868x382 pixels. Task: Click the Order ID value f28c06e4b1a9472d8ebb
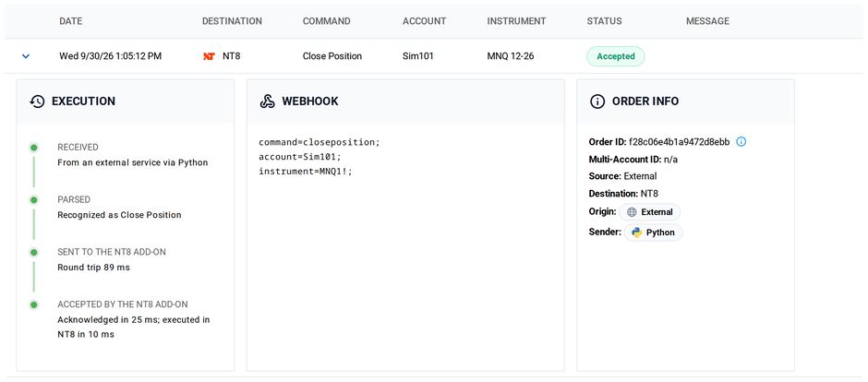click(680, 142)
